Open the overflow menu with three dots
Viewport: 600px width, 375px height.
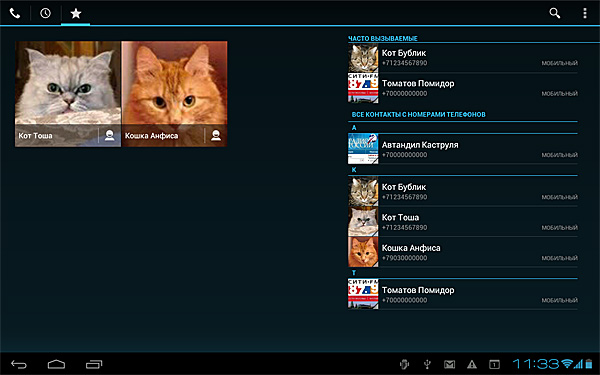click(x=585, y=13)
